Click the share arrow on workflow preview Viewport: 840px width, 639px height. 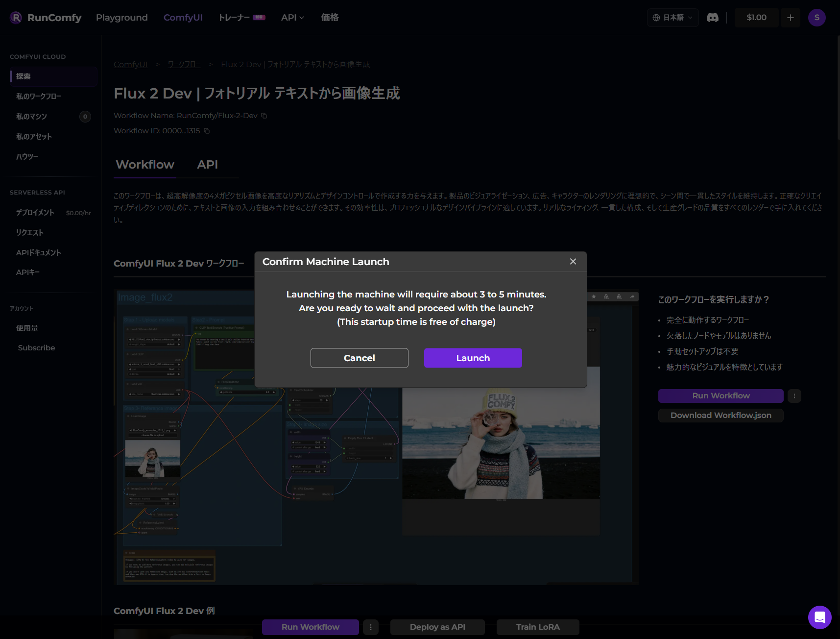[x=632, y=296]
